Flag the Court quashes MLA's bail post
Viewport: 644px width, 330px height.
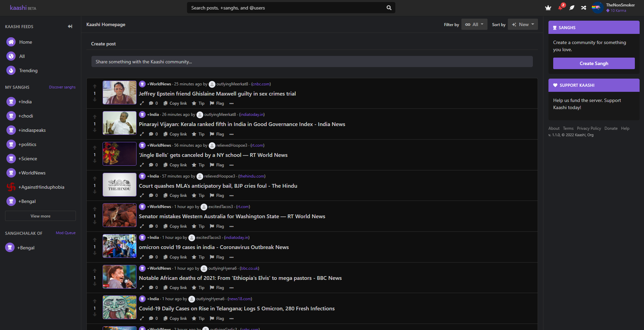pos(217,195)
